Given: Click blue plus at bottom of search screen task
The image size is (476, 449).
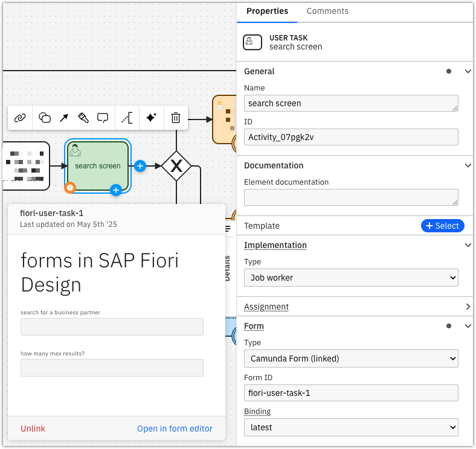Looking at the screenshot, I should pyautogui.click(x=115, y=190).
